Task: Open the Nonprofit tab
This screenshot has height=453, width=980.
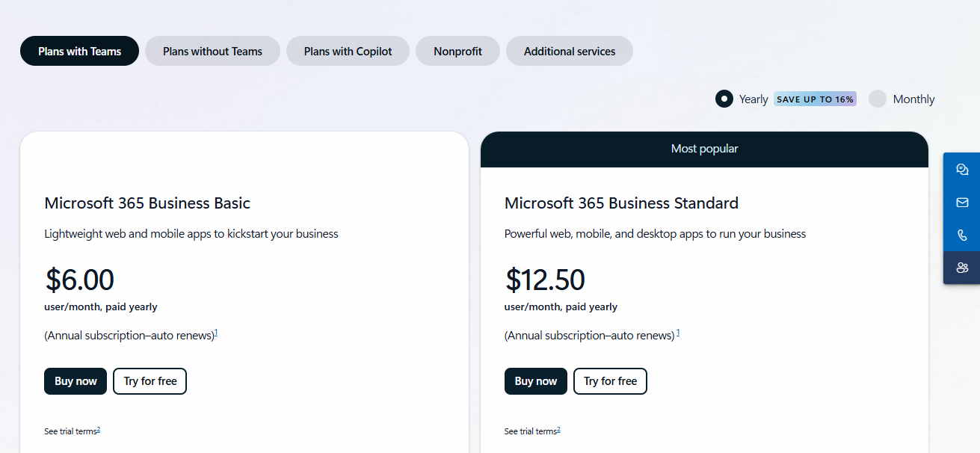Action: click(457, 51)
